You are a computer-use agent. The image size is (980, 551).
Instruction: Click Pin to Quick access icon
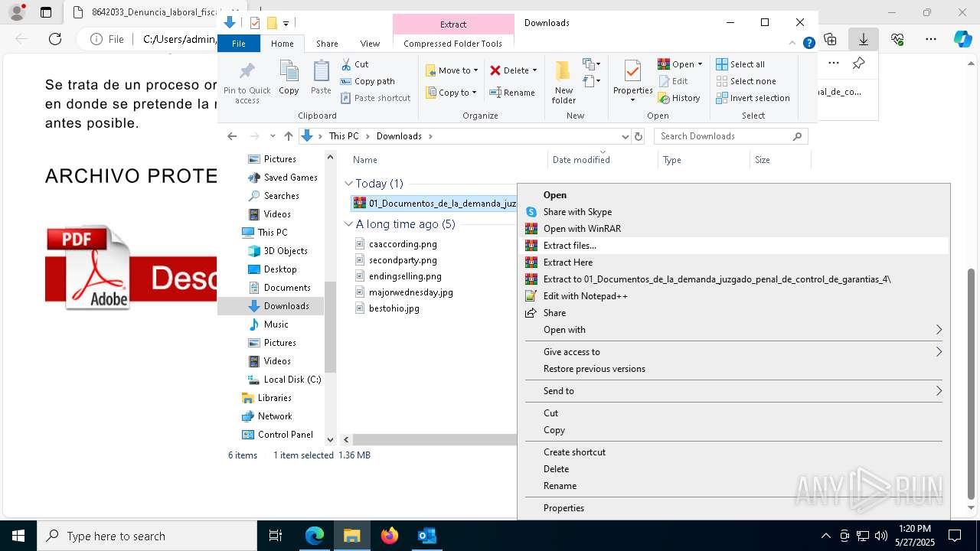(247, 71)
